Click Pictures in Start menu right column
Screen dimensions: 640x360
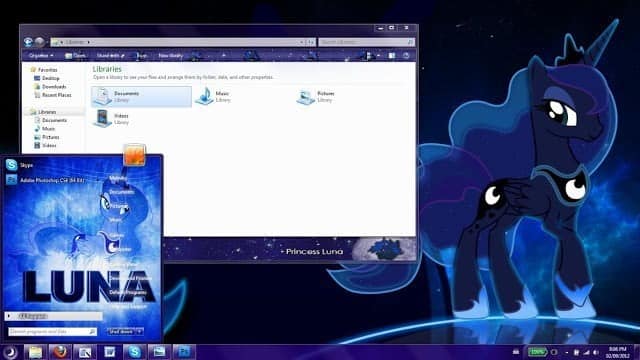[118, 206]
